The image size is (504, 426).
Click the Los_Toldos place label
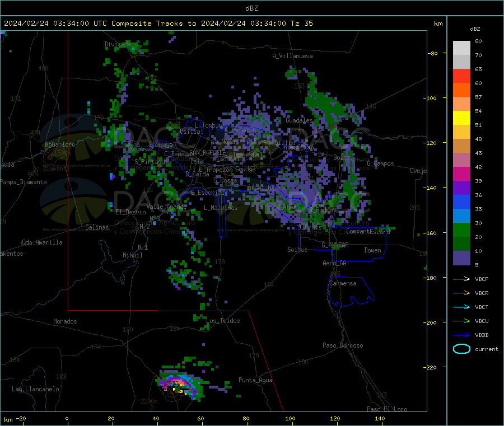click(x=223, y=321)
